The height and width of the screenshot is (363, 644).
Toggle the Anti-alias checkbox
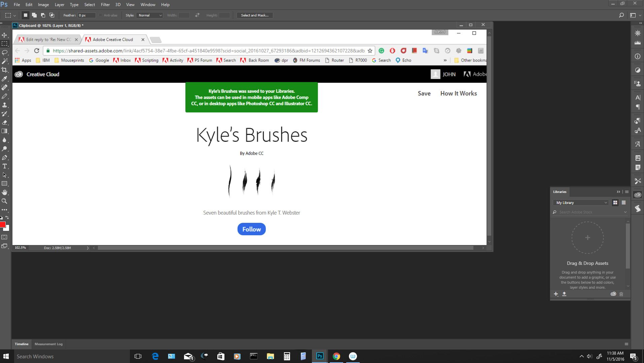tap(101, 15)
